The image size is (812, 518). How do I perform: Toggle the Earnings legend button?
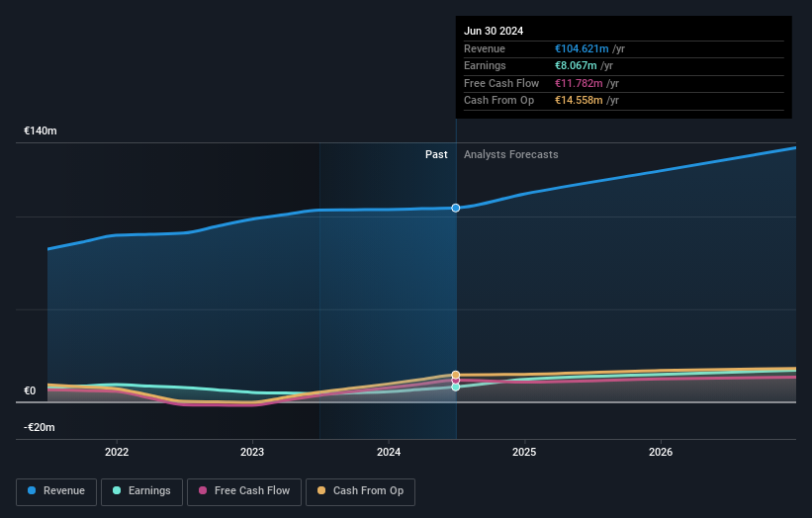click(x=141, y=491)
